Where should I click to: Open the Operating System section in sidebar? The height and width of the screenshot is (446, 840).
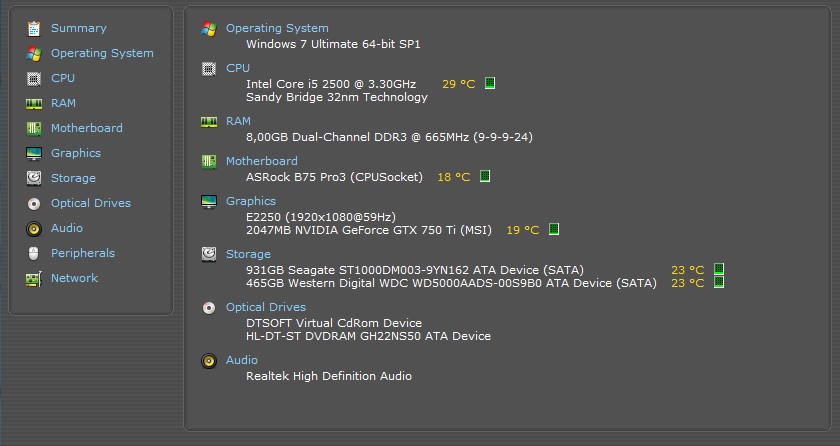coord(102,53)
